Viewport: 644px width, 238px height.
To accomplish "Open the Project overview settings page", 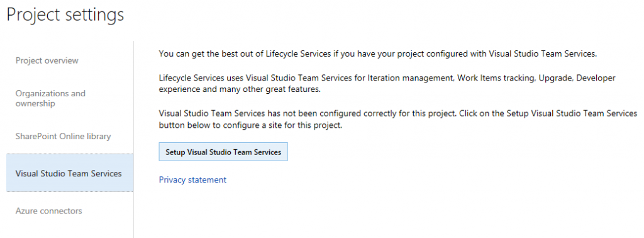I will [47, 60].
